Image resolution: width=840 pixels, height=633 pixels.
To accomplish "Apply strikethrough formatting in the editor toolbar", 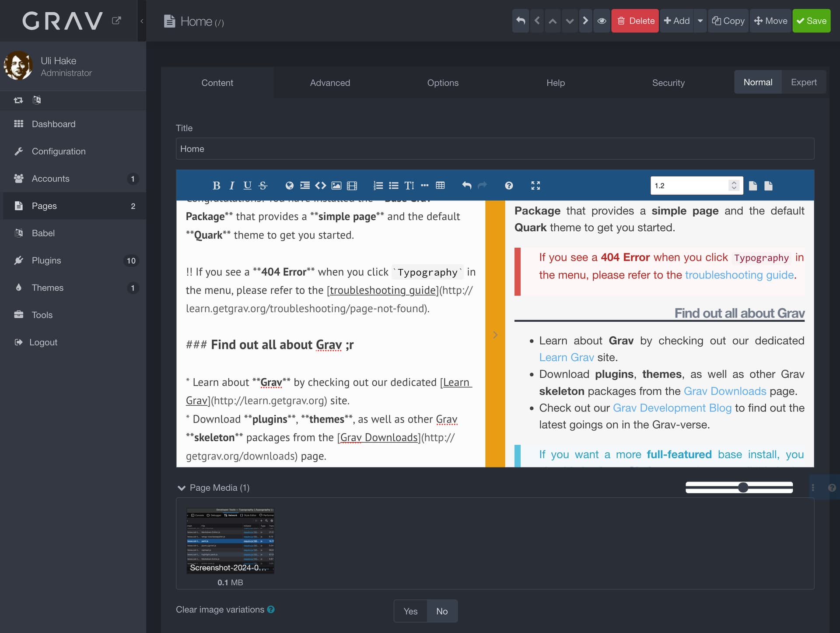I will (263, 186).
